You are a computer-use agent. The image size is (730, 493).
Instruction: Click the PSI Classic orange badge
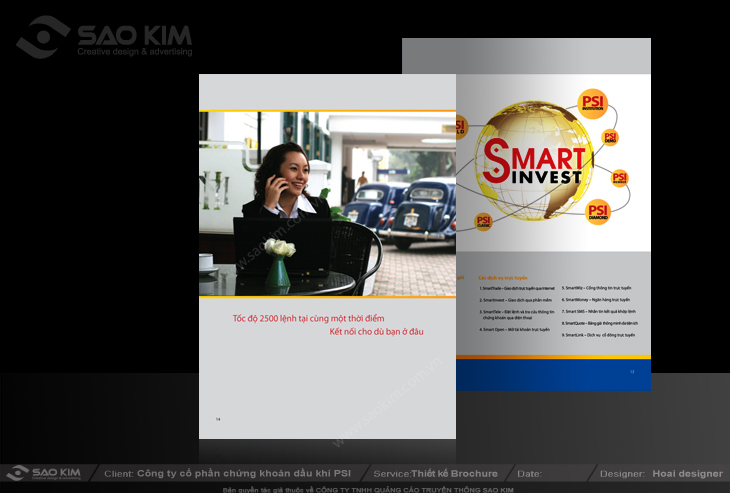point(484,222)
